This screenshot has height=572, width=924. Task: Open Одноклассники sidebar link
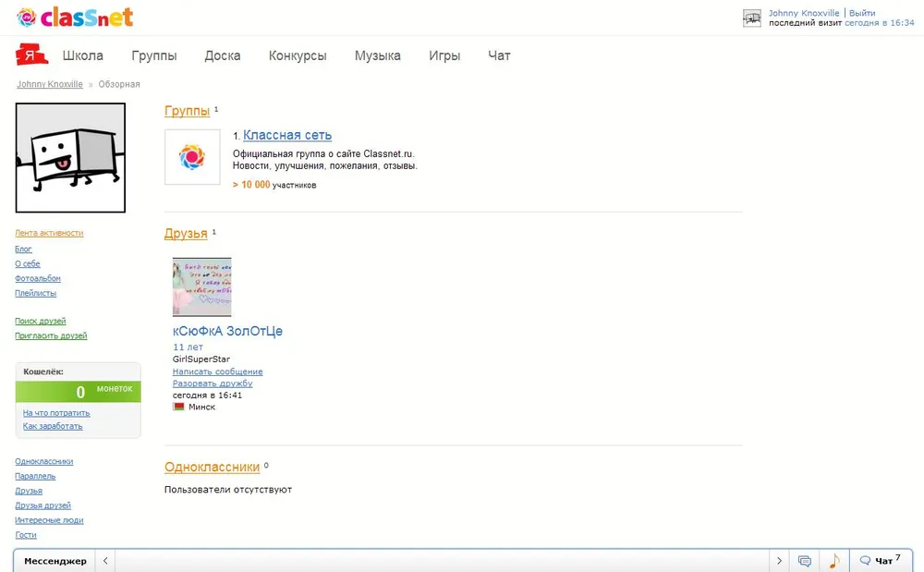43,461
